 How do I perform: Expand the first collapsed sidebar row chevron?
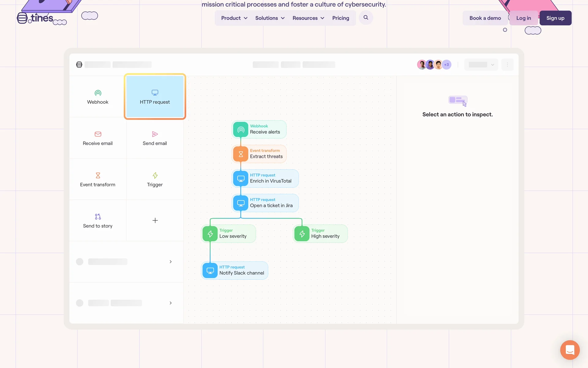click(x=171, y=262)
